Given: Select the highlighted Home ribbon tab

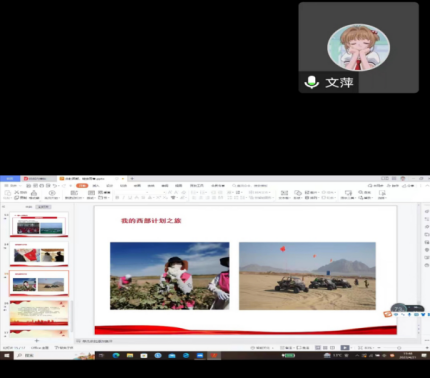Looking at the screenshot, I should pos(82,185).
